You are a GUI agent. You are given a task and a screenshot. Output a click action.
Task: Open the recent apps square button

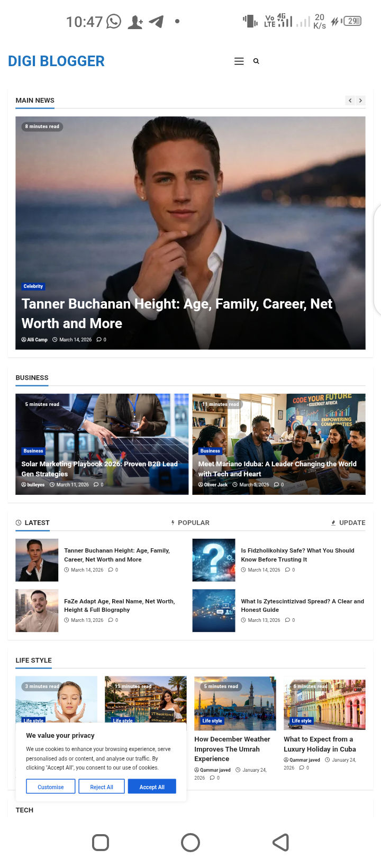point(101,842)
